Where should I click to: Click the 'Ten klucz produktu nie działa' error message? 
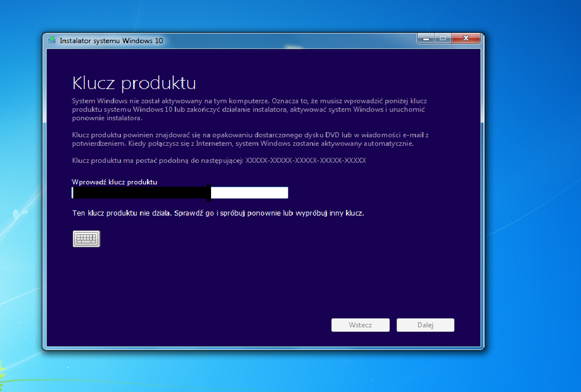pyautogui.click(x=218, y=213)
